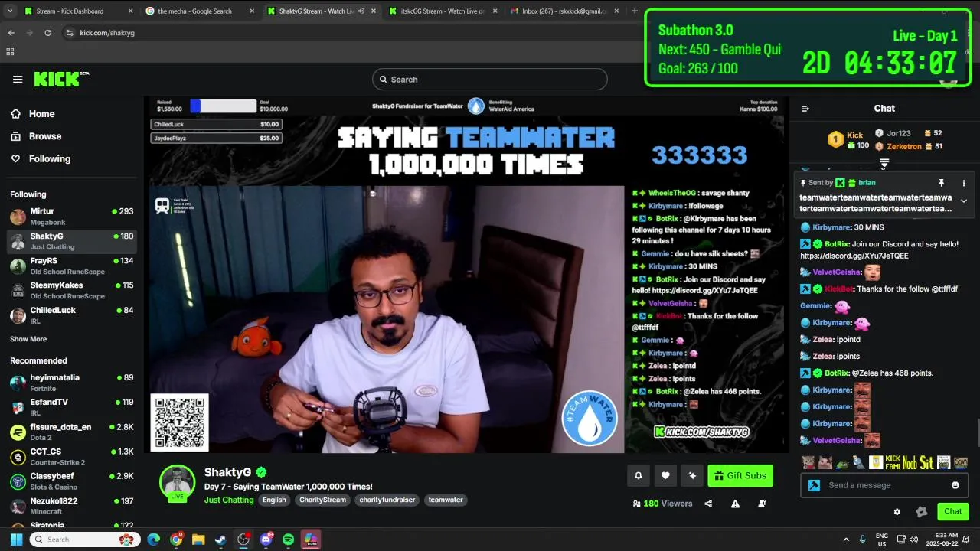980x551 pixels.
Task: Click Gift Subs button
Action: (740, 476)
